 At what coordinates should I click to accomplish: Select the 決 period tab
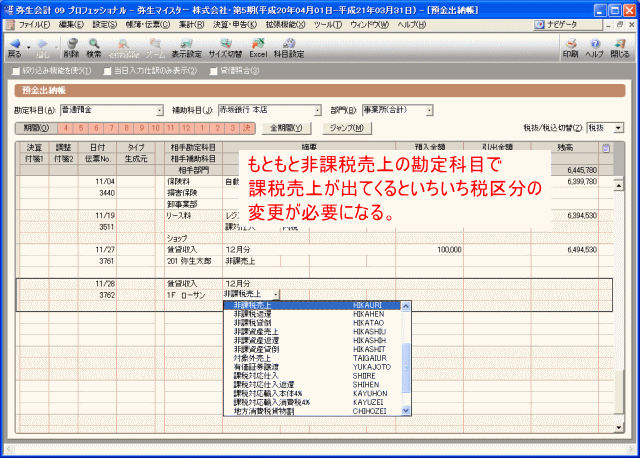coord(247,128)
